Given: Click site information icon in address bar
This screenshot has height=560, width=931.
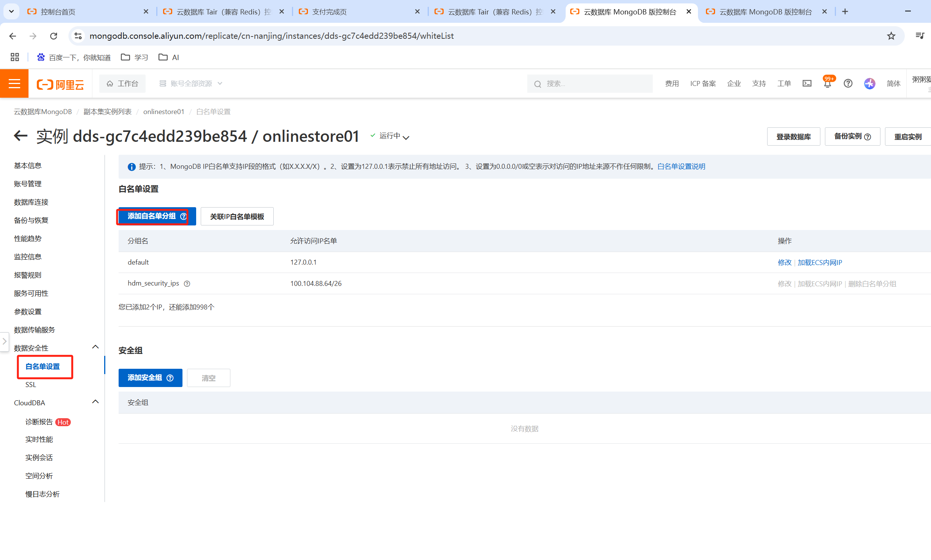Looking at the screenshot, I should pyautogui.click(x=78, y=36).
